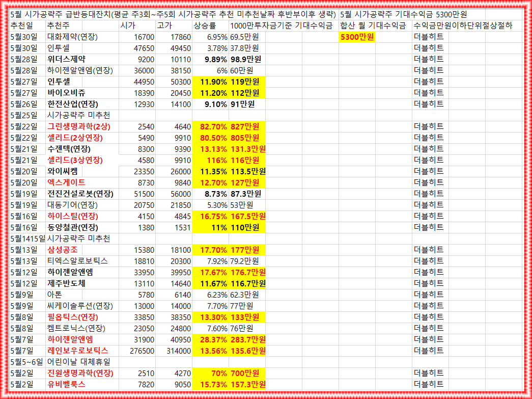The width and height of the screenshot is (532, 399).
Task: Select the stock name '하이젠알앤엠(연장)'
Action: coord(80,70)
